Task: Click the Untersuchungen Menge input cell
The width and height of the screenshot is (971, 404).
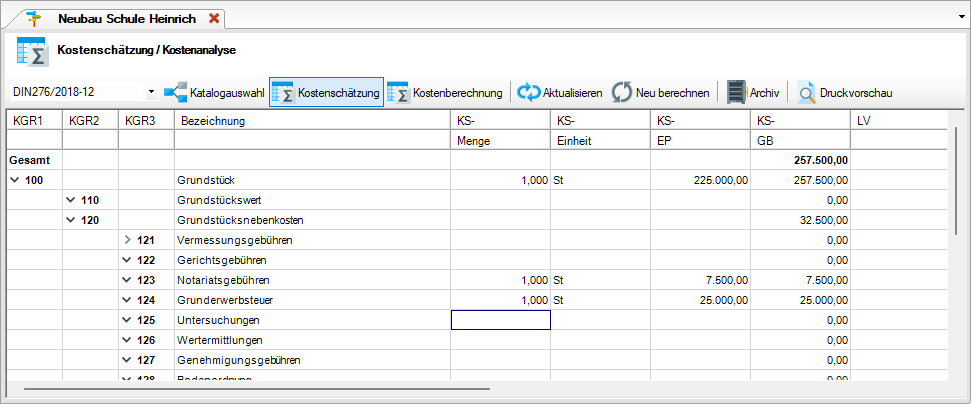Action: [x=500, y=320]
